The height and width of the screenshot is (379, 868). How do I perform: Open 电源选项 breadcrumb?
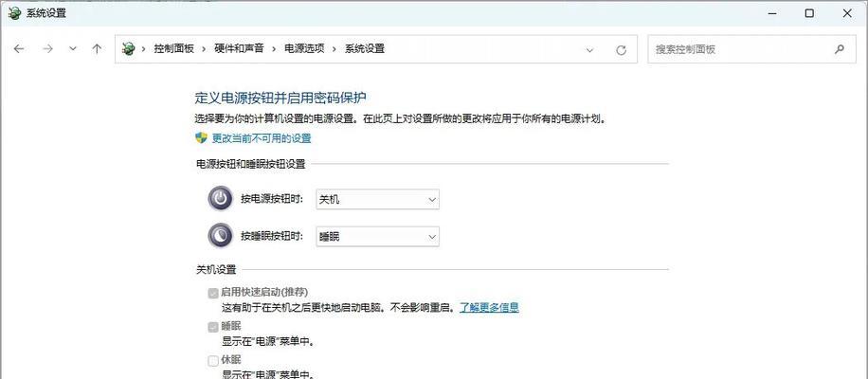[304, 48]
